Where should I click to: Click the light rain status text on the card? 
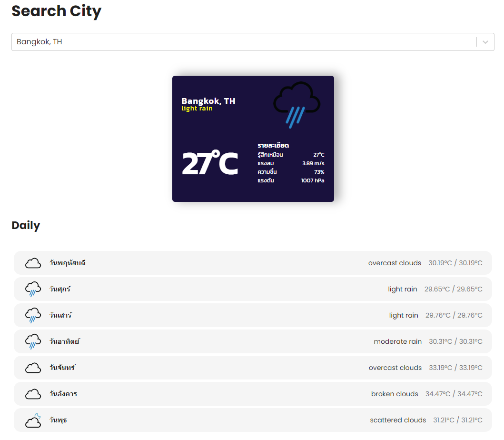click(x=197, y=109)
